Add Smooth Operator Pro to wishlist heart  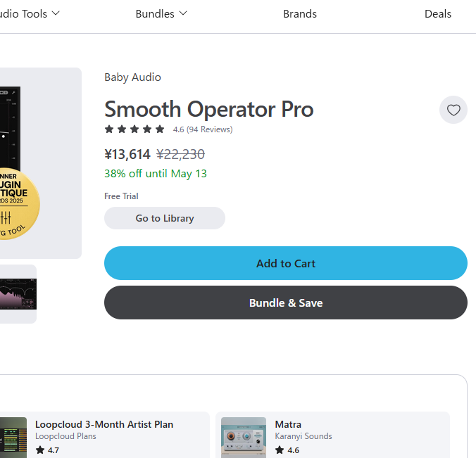coord(453,110)
